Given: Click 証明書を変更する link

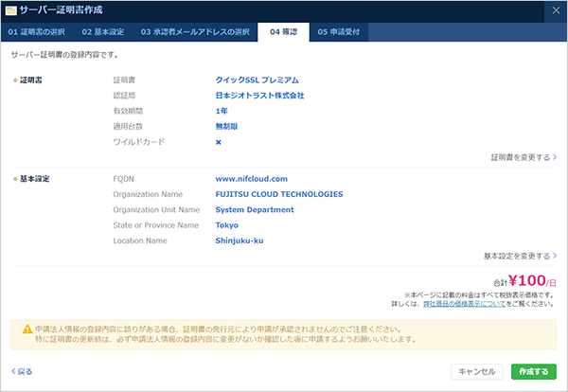Looking at the screenshot, I should tap(524, 157).
